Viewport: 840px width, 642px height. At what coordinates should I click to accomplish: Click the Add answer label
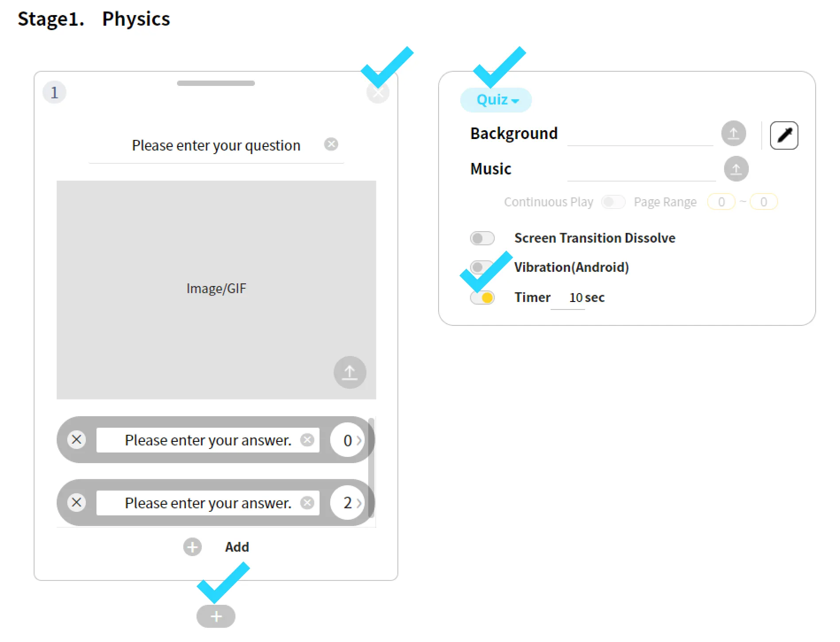237,547
